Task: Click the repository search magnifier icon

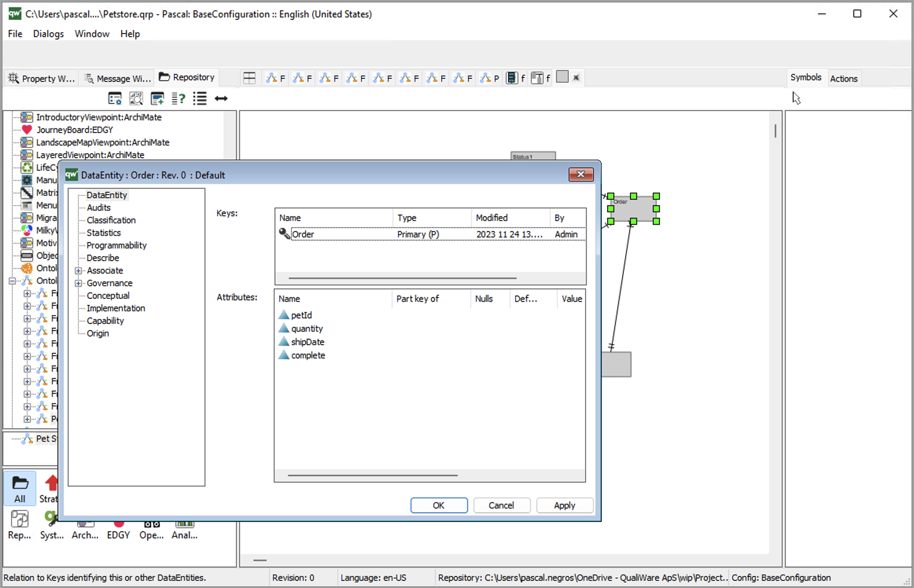Action: (x=136, y=99)
